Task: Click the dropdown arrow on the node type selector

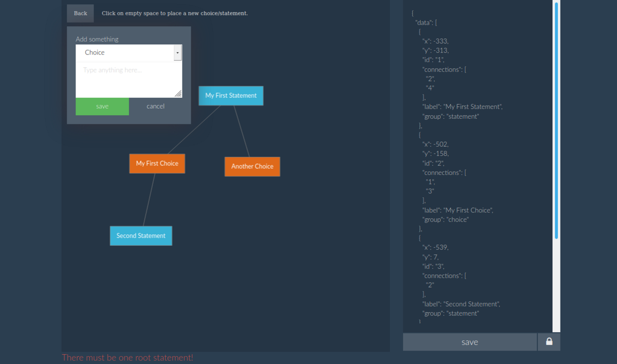Action: tap(177, 52)
